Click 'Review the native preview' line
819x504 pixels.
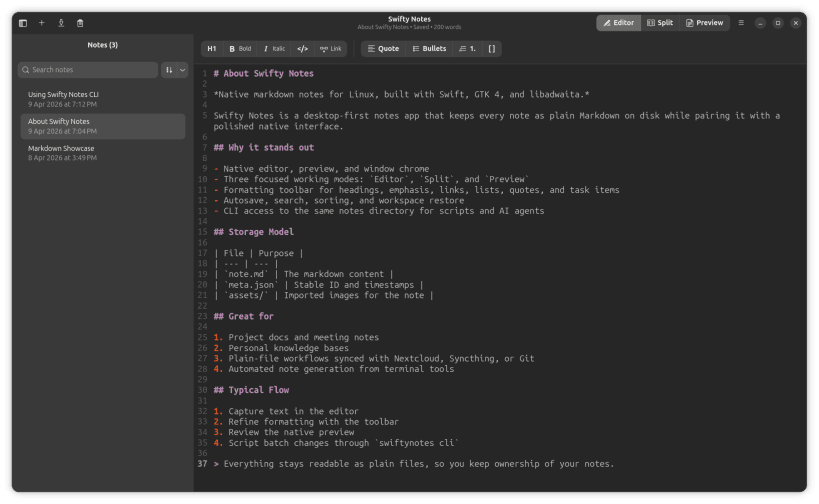coord(284,432)
